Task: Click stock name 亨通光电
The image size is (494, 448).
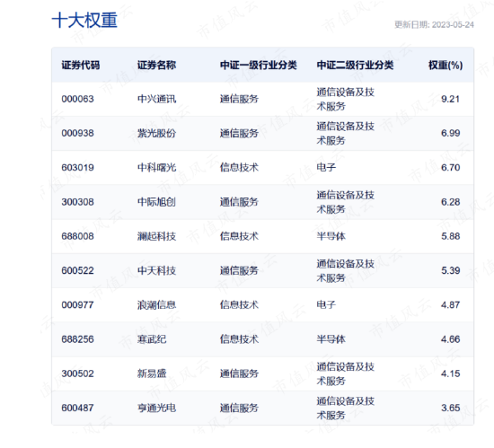Action: (x=156, y=408)
